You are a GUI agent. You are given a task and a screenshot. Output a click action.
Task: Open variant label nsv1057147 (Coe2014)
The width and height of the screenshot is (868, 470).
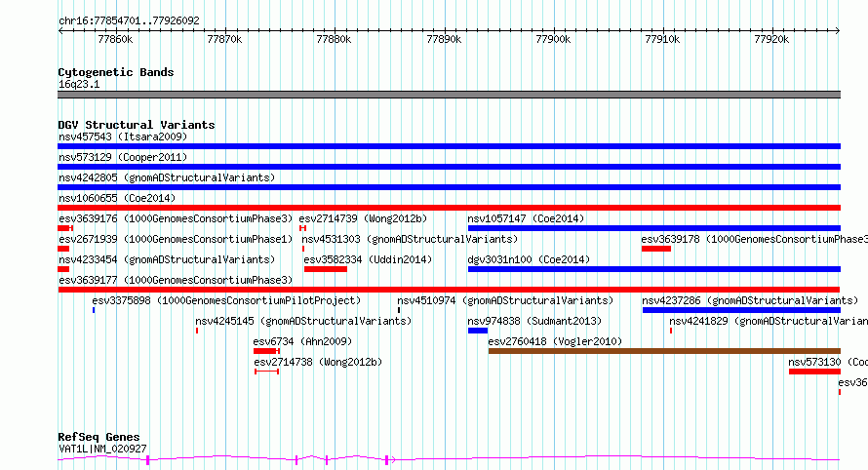pyautogui.click(x=526, y=218)
